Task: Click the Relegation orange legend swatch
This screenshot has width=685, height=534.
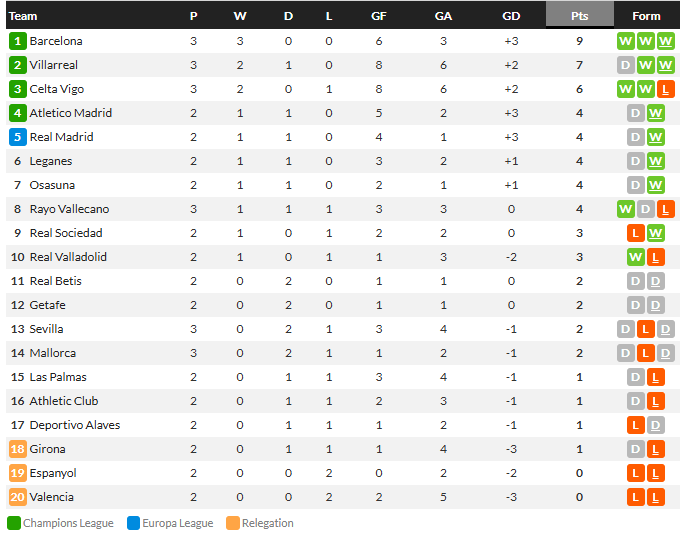Action: click(233, 523)
